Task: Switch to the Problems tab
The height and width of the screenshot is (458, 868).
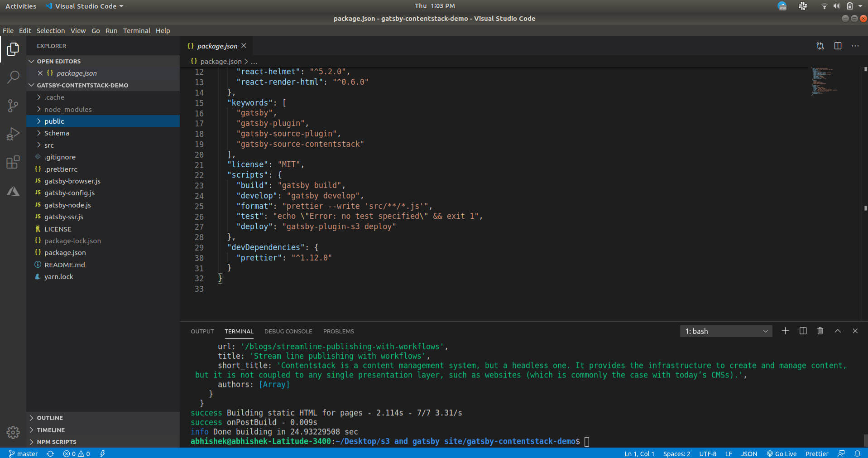Action: coord(338,331)
